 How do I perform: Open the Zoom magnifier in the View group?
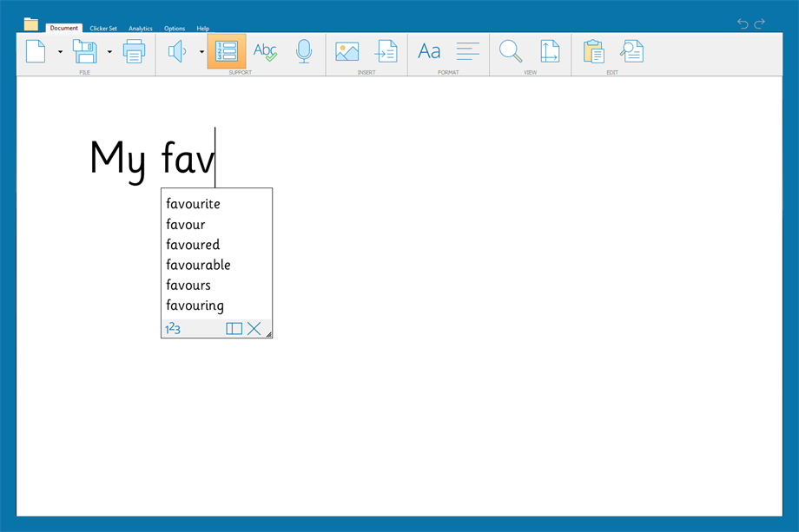coord(510,51)
